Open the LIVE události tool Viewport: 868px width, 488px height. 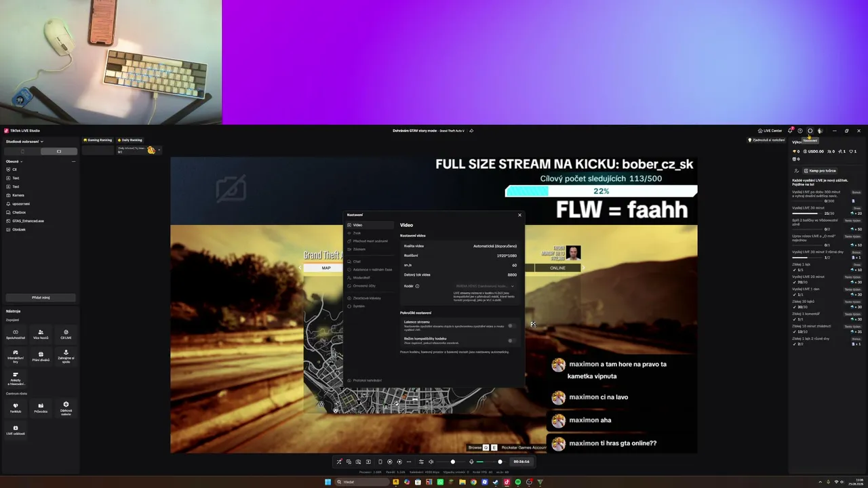pyautogui.click(x=16, y=430)
